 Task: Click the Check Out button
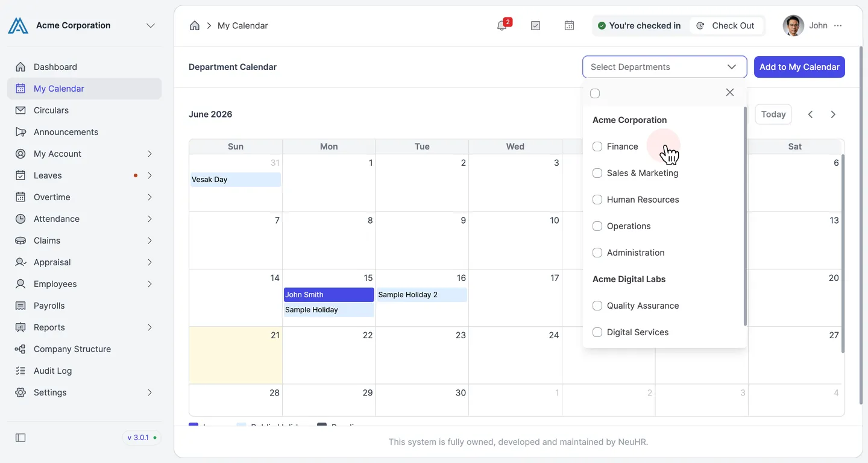pos(726,26)
